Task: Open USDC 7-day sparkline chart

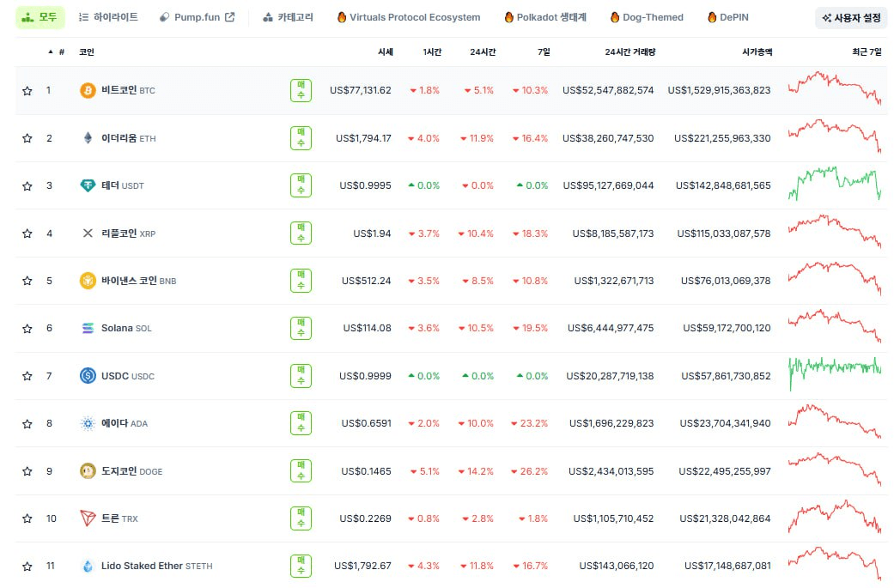Action: click(835, 373)
